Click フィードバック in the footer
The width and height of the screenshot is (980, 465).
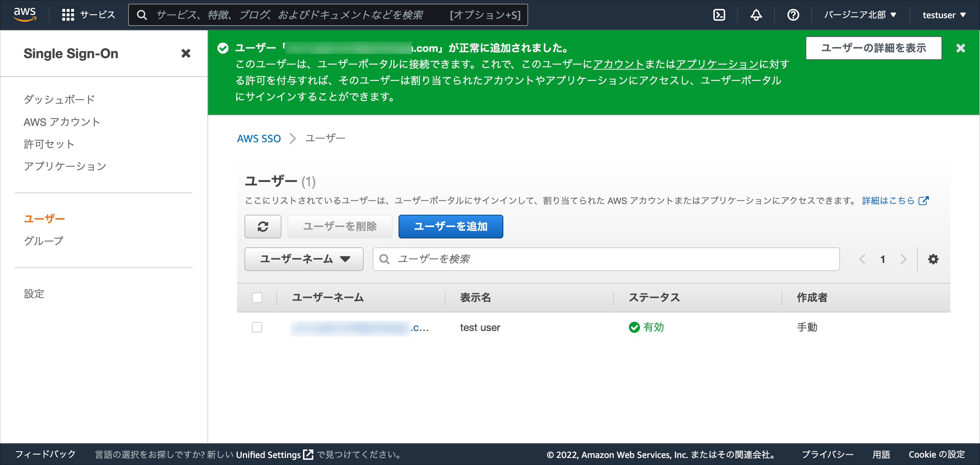45,454
